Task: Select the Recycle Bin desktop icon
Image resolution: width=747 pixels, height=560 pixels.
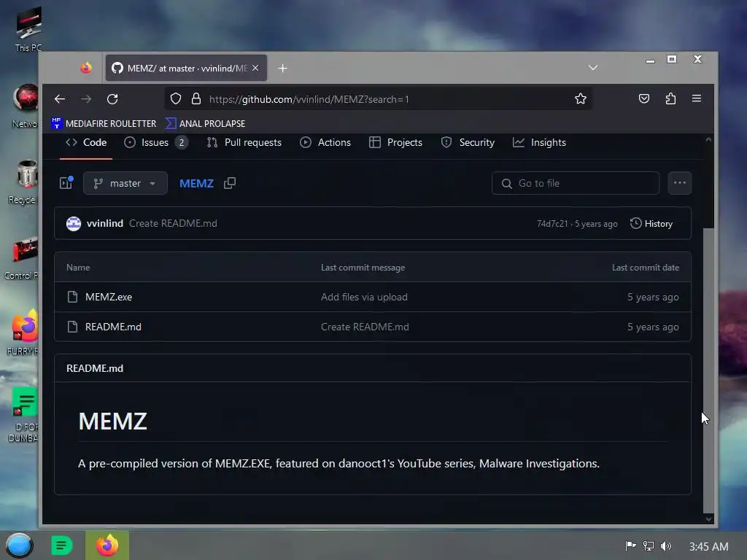Action: point(23,182)
